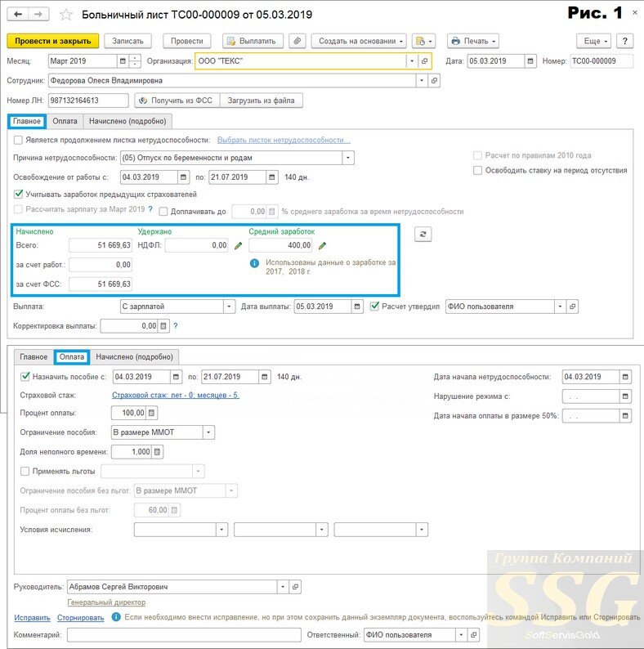Expand the first Условия исчисления dropdown

tap(221, 530)
